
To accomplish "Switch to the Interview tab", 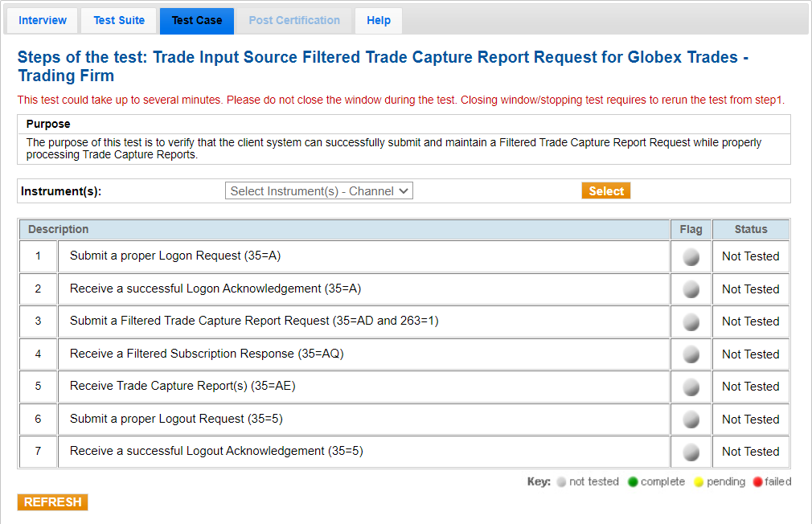I will [x=42, y=20].
